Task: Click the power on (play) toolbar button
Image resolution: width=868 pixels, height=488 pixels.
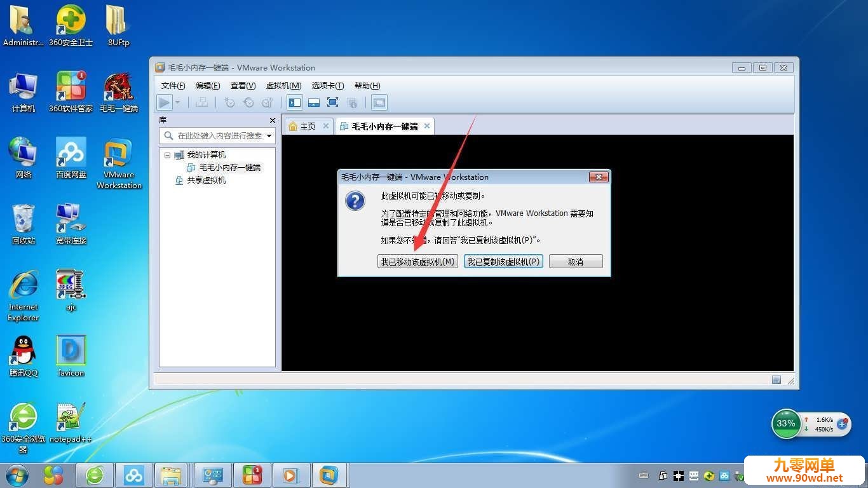Action: point(165,102)
